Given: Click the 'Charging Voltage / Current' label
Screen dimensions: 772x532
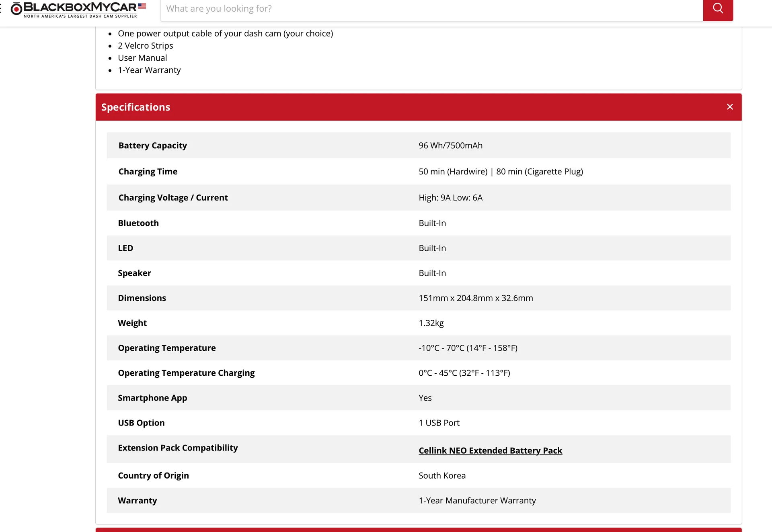Looking at the screenshot, I should pyautogui.click(x=173, y=198).
